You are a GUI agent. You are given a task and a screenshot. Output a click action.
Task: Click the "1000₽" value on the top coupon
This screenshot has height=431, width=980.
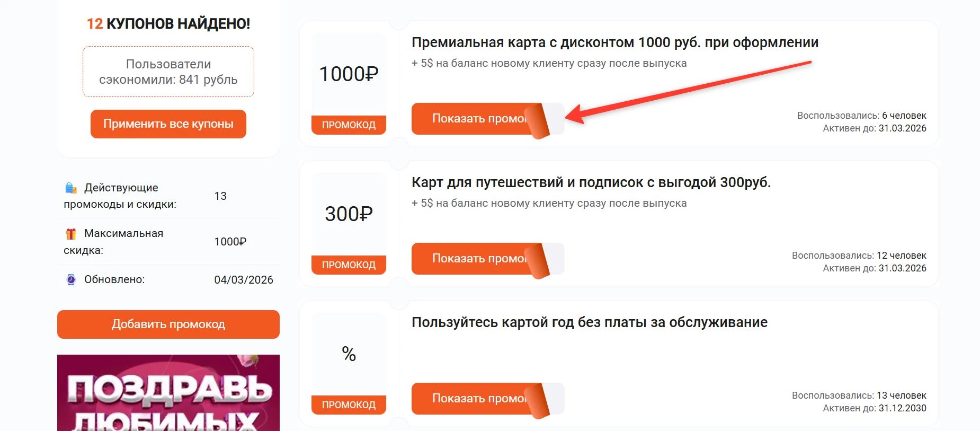pyautogui.click(x=348, y=74)
